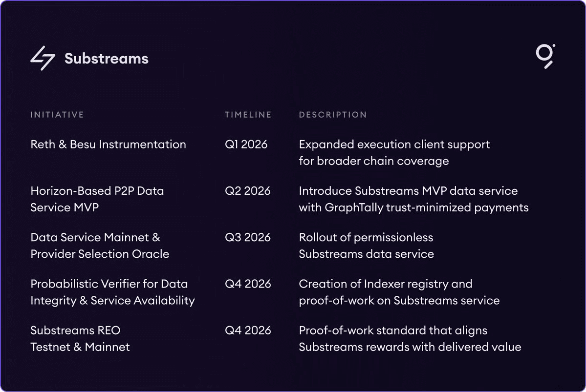Click the permissionless Substreams data service description
The image size is (586, 392).
coord(366,246)
